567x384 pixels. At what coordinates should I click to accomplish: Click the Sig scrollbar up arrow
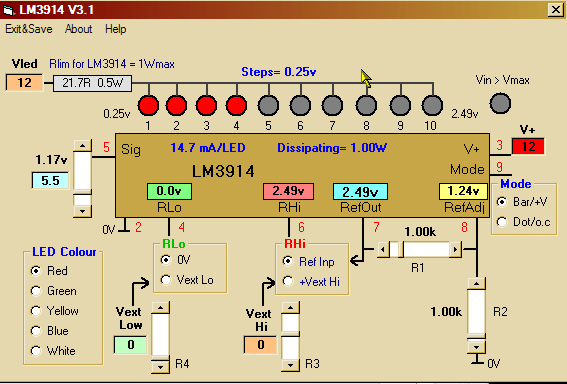click(x=82, y=146)
